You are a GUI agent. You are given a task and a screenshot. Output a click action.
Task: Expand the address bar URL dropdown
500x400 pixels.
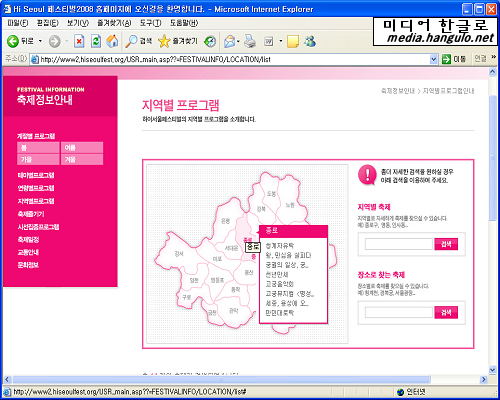pyautogui.click(x=433, y=59)
